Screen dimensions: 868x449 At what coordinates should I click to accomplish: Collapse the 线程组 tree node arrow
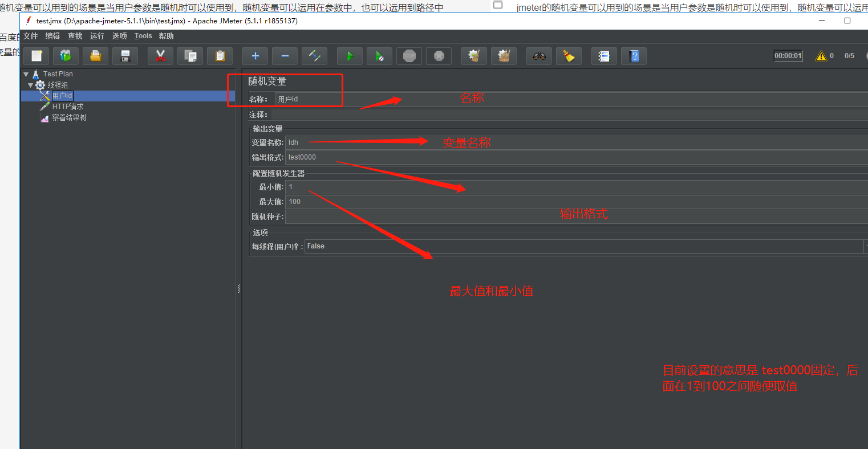(31, 85)
